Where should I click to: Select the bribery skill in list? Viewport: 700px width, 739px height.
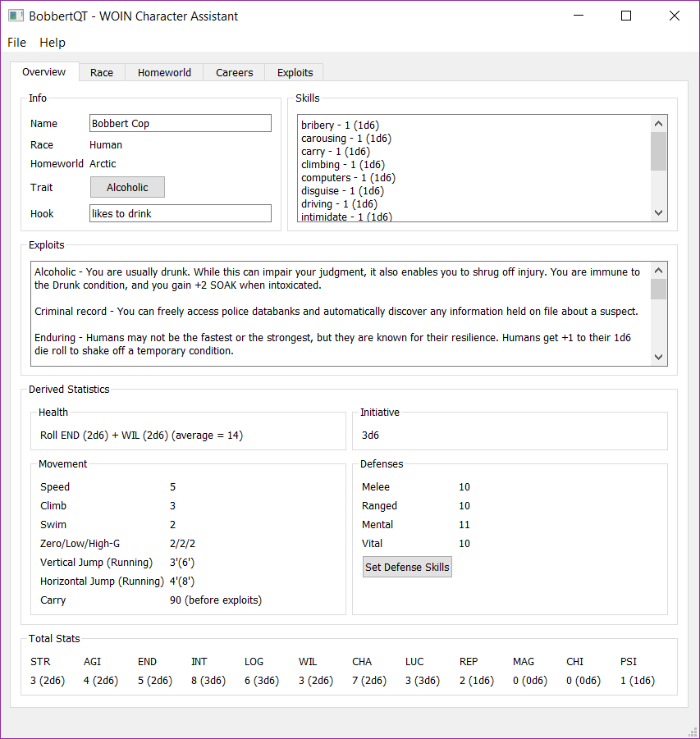[340, 125]
